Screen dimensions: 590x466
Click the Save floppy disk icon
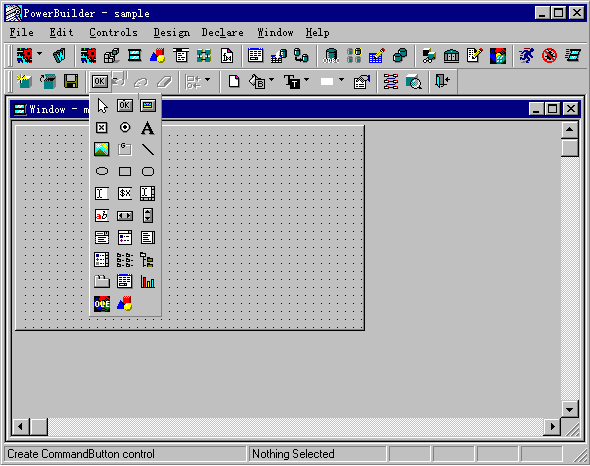71,81
